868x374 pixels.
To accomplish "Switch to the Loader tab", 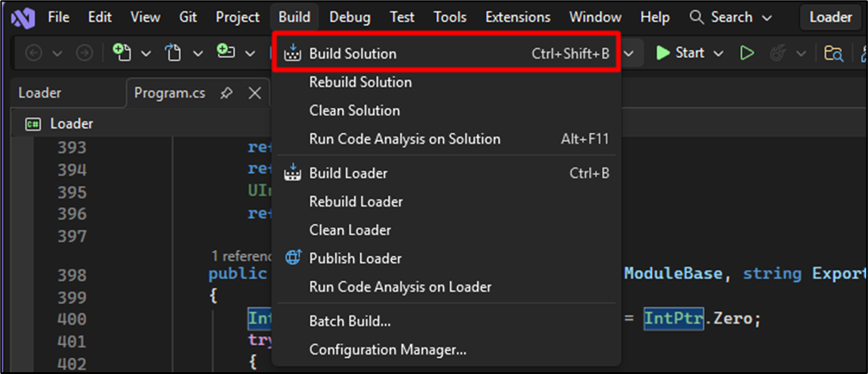I will tap(40, 93).
